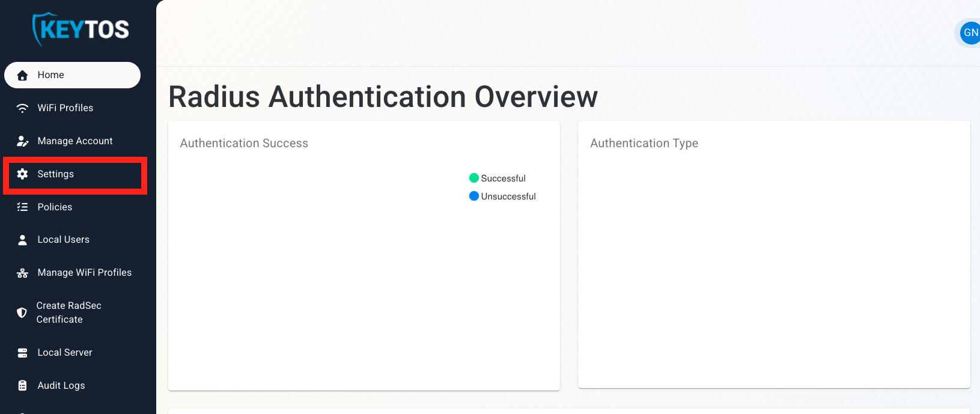The width and height of the screenshot is (980, 414).
Task: Click the RadSec Certificate shield icon
Action: [22, 312]
